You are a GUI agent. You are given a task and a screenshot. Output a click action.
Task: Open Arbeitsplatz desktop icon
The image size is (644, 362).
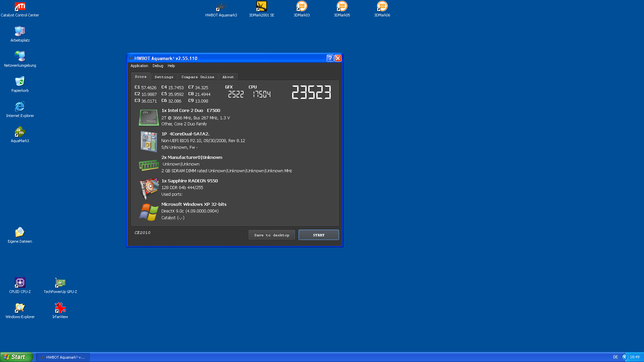[20, 34]
